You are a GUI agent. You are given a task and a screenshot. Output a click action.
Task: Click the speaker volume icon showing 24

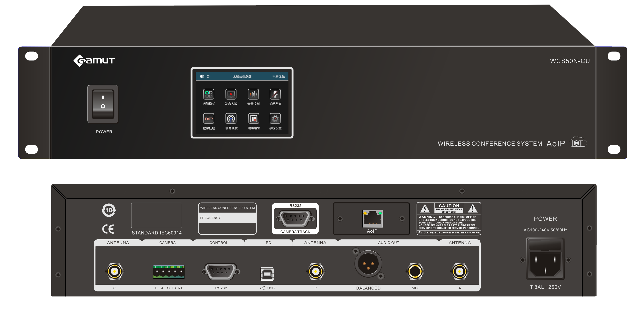(x=202, y=76)
